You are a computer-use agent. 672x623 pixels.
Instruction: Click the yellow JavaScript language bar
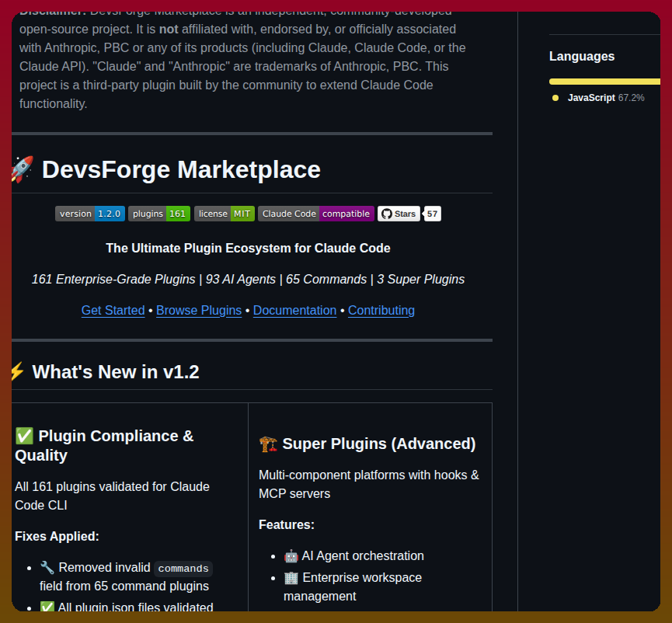click(x=604, y=82)
